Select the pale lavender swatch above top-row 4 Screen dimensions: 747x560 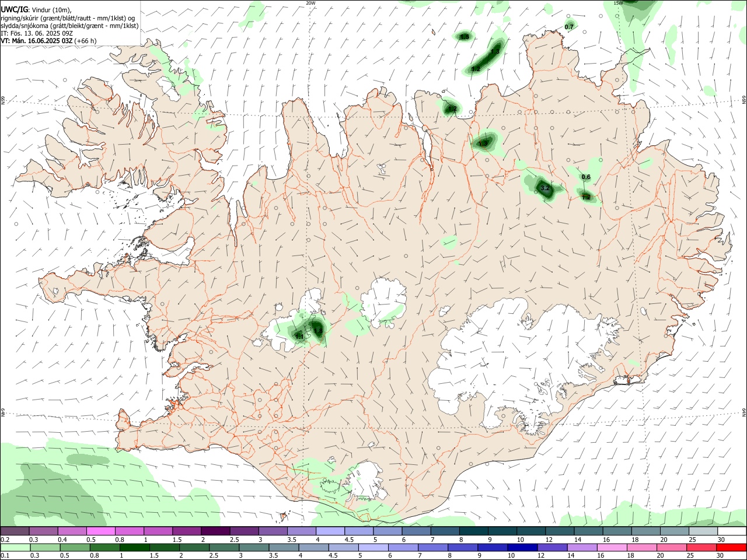click(x=330, y=531)
